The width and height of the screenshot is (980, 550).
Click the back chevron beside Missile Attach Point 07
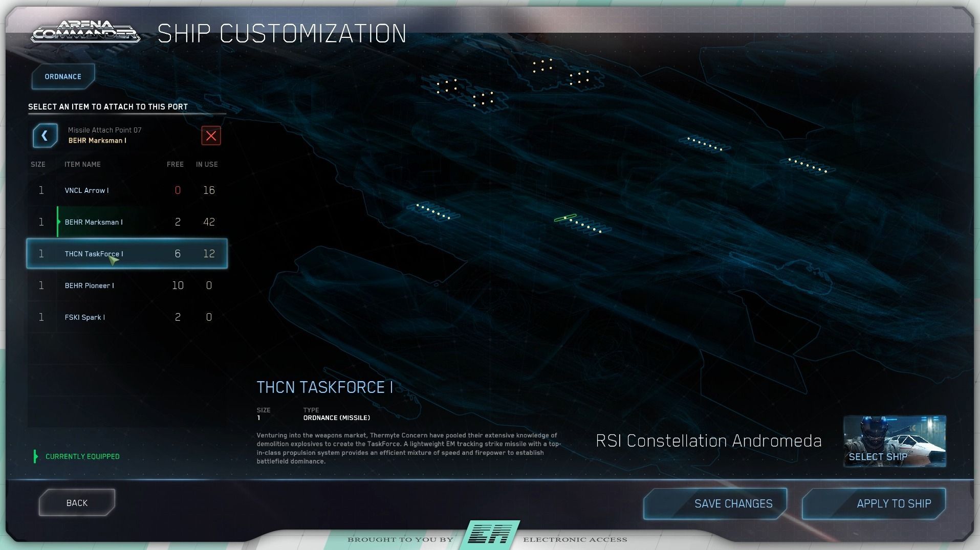point(45,136)
